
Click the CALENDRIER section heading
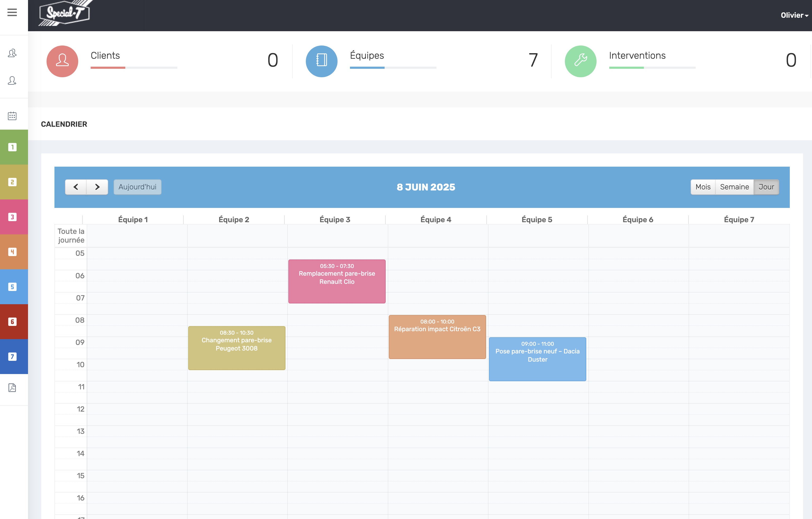tap(64, 124)
